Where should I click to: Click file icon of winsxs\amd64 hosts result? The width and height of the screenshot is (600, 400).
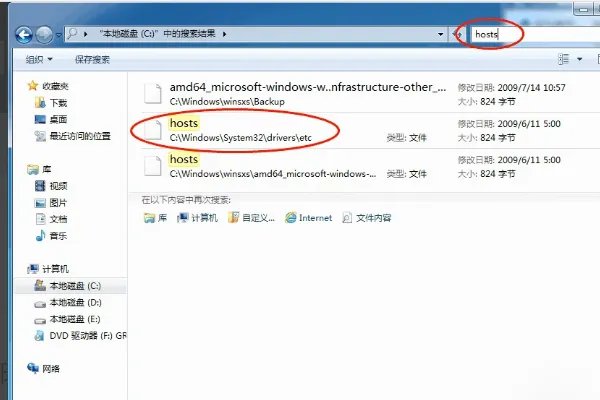[x=153, y=166]
